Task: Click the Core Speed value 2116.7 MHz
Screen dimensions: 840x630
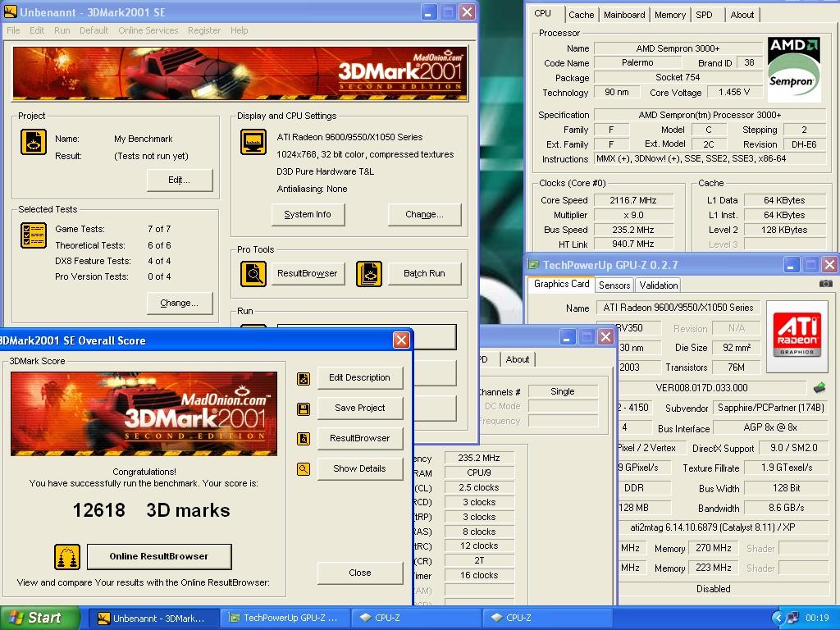Action: tap(633, 200)
